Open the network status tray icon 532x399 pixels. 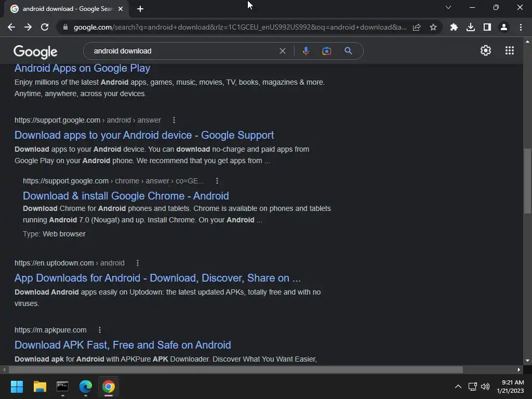(473, 387)
